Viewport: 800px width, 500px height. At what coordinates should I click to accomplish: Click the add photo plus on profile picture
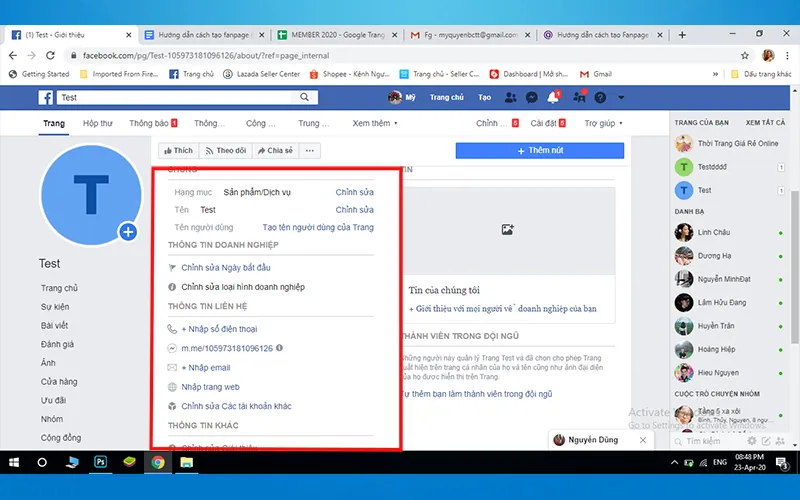(x=128, y=232)
